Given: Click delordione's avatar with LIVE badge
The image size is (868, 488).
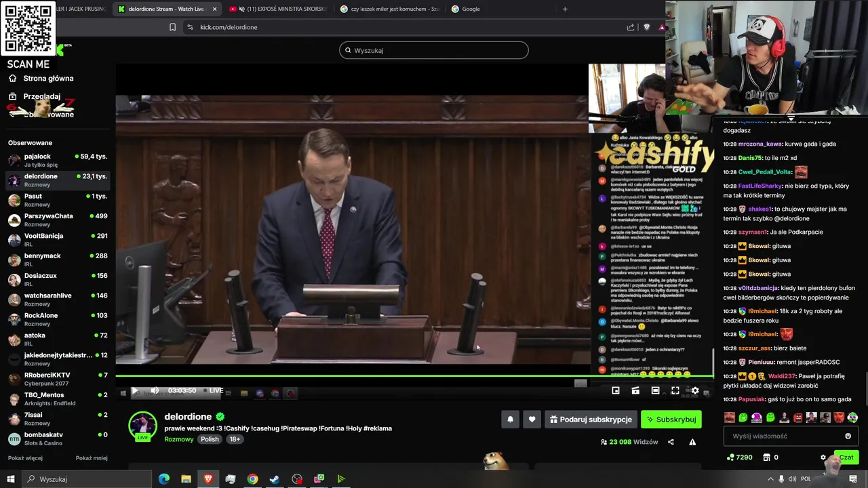Looking at the screenshot, I should click(x=142, y=426).
